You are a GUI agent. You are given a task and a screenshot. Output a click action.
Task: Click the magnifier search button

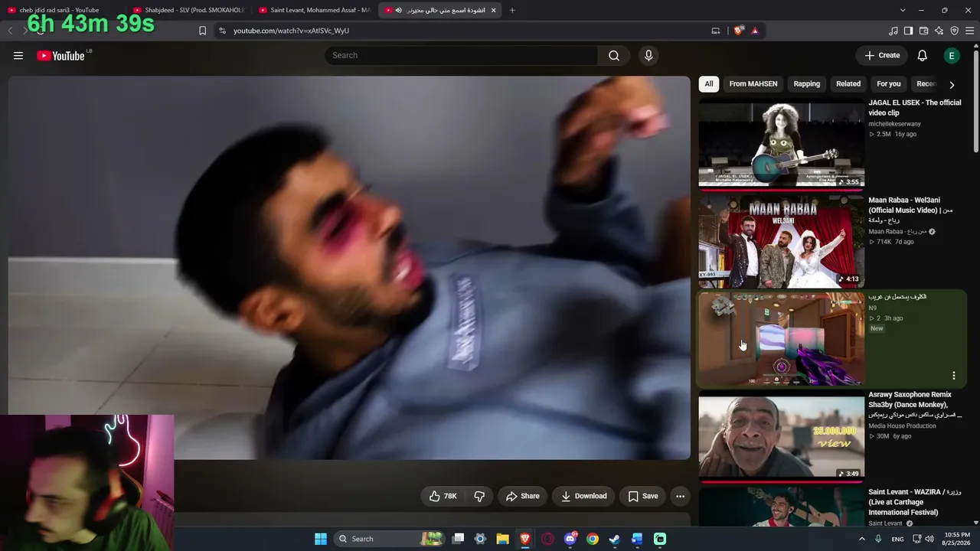[614, 55]
